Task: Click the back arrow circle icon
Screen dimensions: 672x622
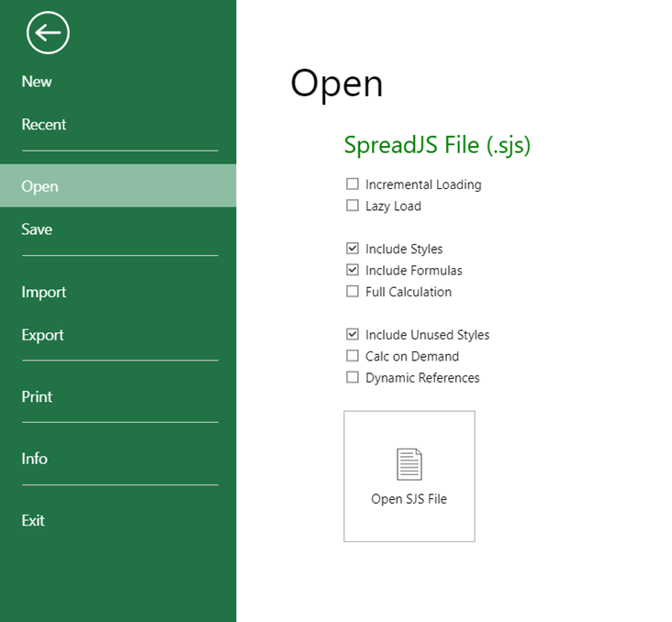Action: click(48, 34)
